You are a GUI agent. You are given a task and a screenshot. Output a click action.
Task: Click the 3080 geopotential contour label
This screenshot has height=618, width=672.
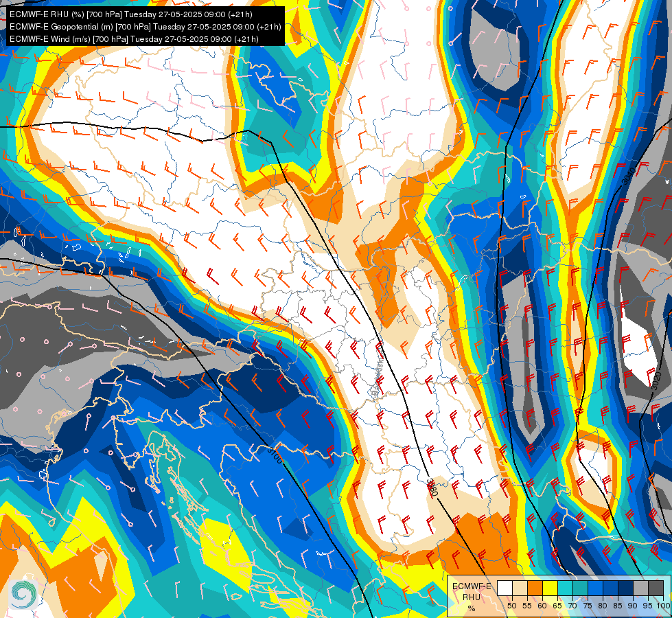click(x=432, y=488)
